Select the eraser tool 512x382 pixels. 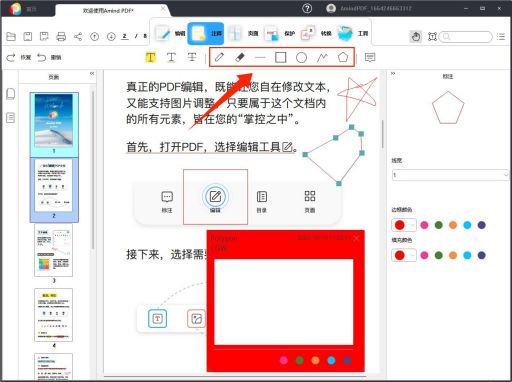(x=240, y=57)
